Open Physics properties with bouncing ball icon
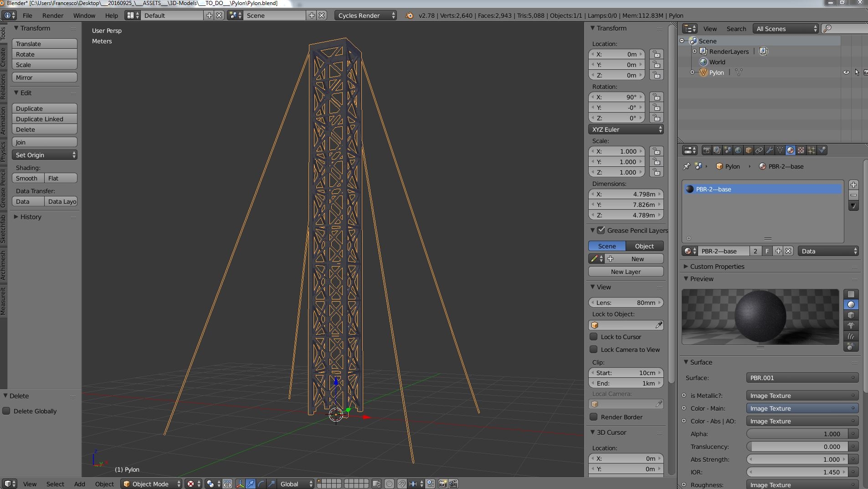Screen dimensions: 868x489 tap(822, 150)
